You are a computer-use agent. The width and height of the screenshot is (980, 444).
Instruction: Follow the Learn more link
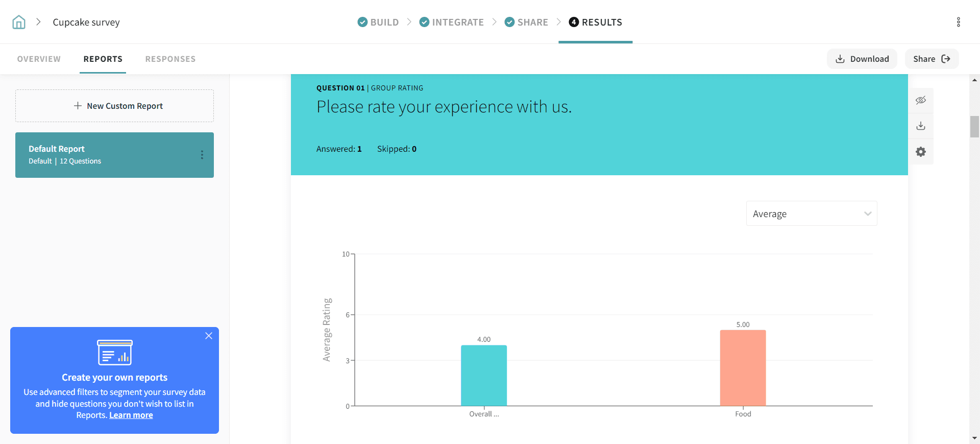tap(131, 415)
